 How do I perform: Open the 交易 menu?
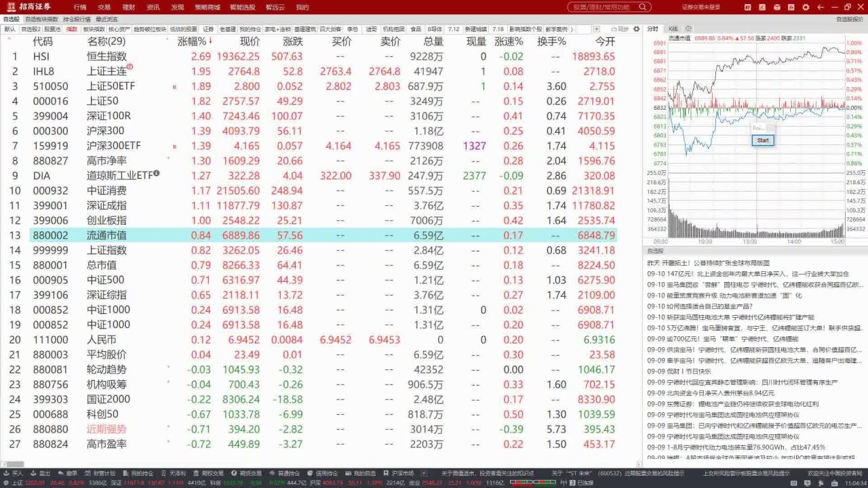click(x=104, y=7)
